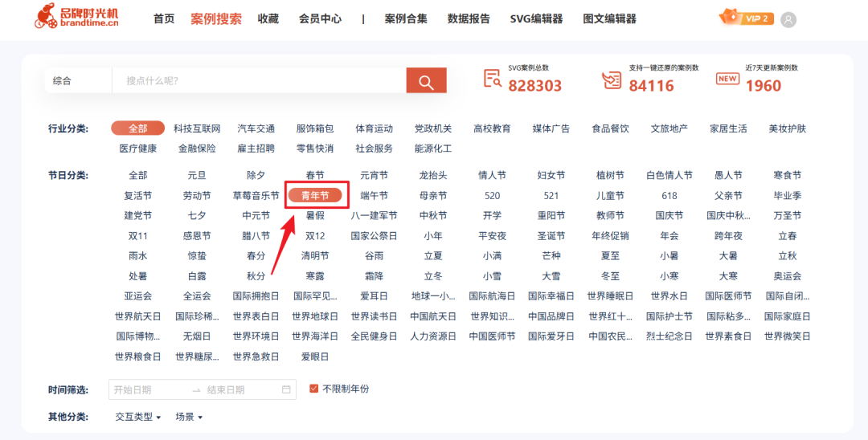This screenshot has width=868, height=440.
Task: Select 零售快消 industry filter
Action: tap(315, 149)
